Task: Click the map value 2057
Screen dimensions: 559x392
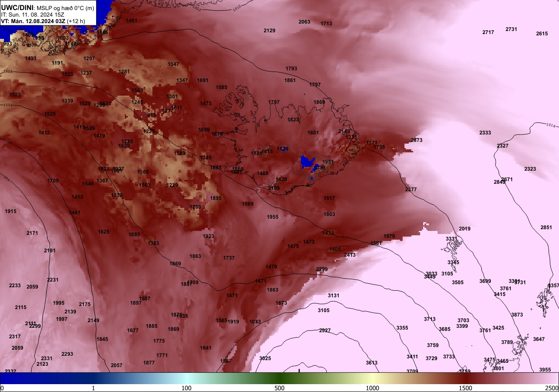Action: point(117,365)
